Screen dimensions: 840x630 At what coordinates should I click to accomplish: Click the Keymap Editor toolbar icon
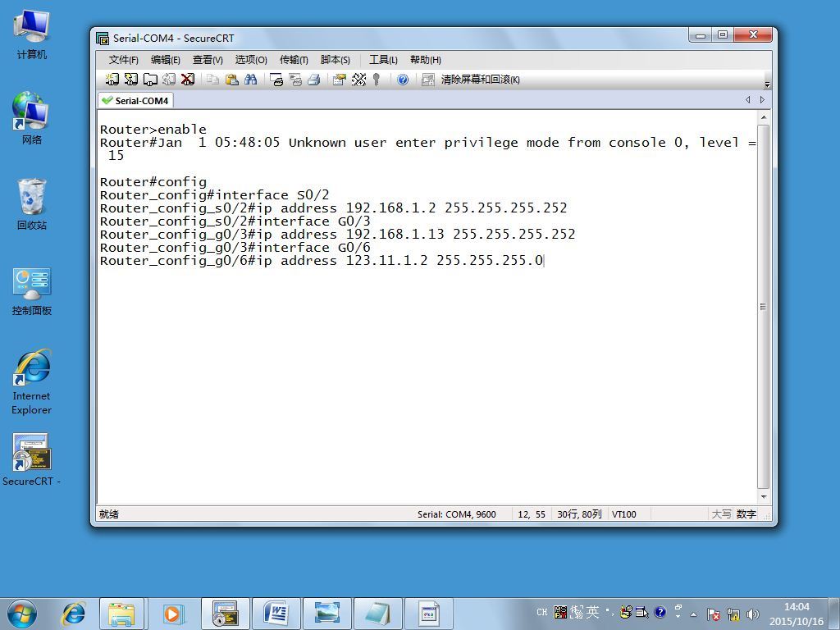[358, 80]
